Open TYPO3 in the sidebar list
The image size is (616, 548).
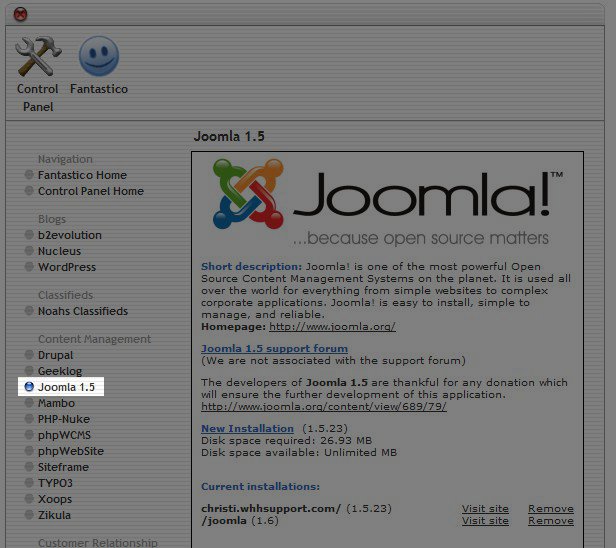click(55, 483)
